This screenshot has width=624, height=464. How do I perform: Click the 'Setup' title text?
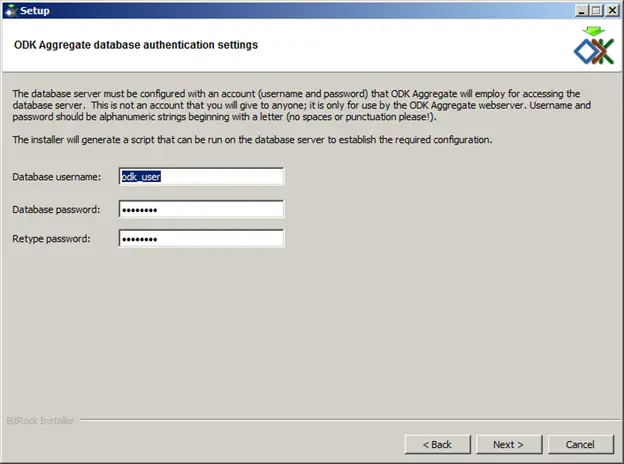click(x=35, y=11)
